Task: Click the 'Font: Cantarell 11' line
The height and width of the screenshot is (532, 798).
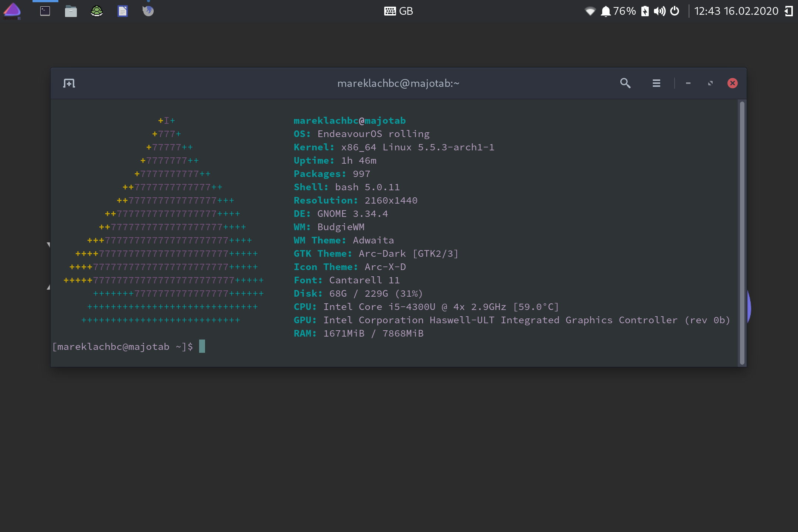Action: point(347,280)
